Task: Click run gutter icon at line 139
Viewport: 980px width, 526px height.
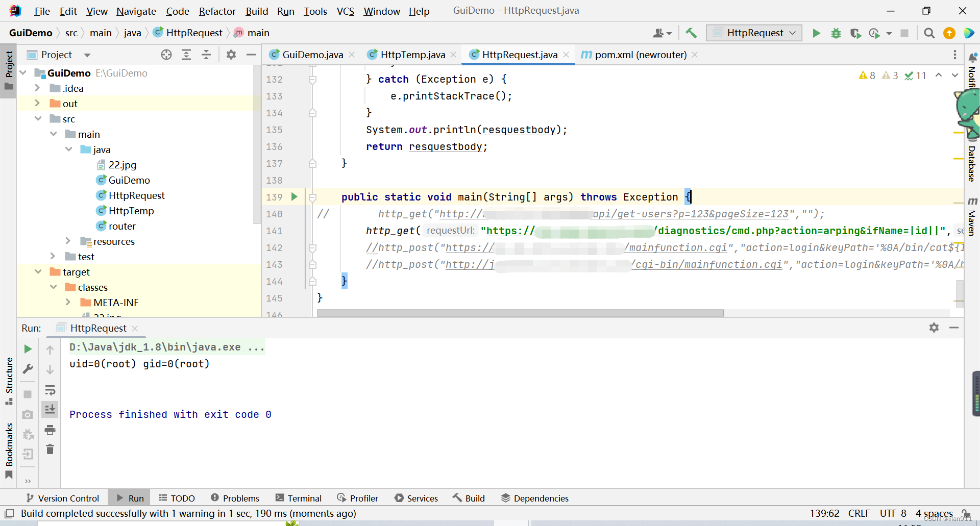Action: coord(295,196)
